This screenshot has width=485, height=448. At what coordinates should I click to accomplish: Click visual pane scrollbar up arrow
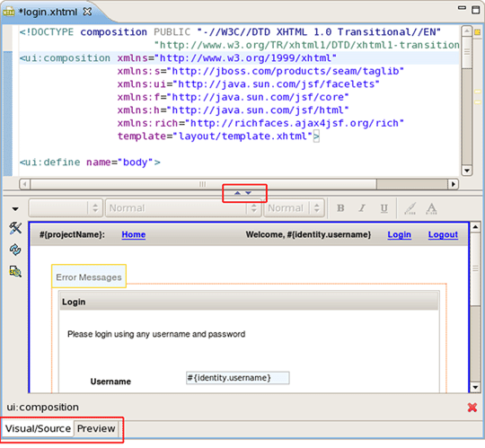point(475,227)
